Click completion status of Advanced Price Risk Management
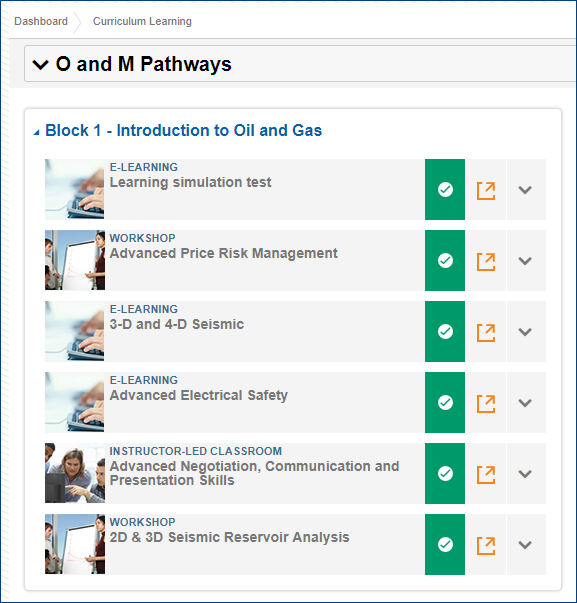 coord(445,260)
